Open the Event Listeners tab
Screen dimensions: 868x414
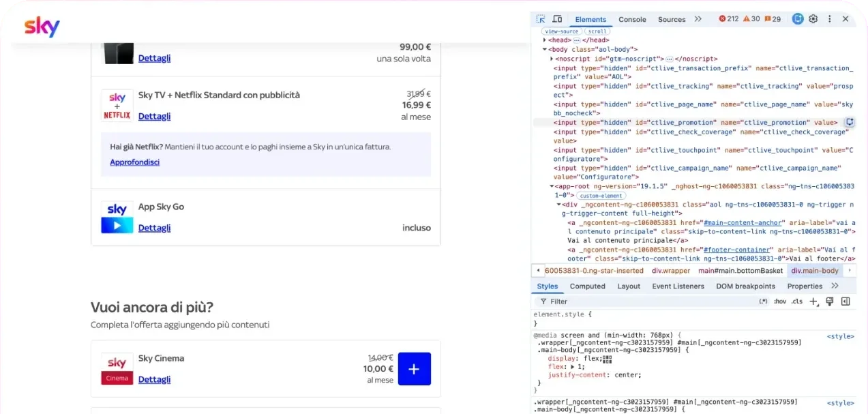click(x=678, y=286)
